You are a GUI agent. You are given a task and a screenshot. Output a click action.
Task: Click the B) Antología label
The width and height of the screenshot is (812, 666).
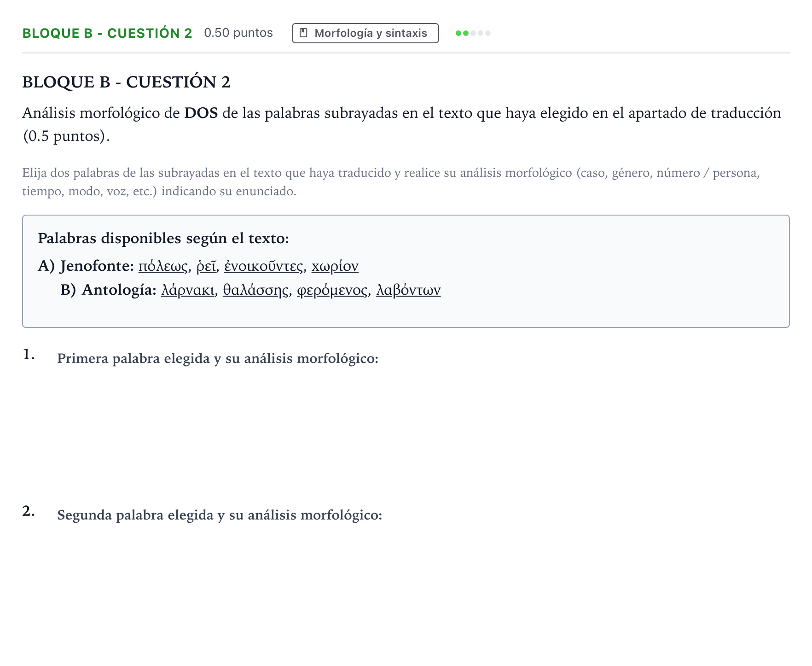coord(109,290)
